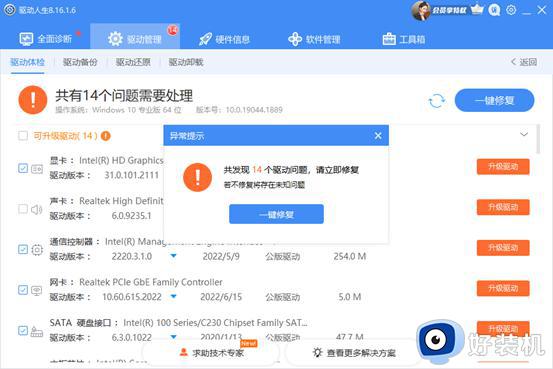This screenshot has height=369, width=553.
Task: Open version dropdown for 10.60.615.2022
Action: (x=174, y=296)
